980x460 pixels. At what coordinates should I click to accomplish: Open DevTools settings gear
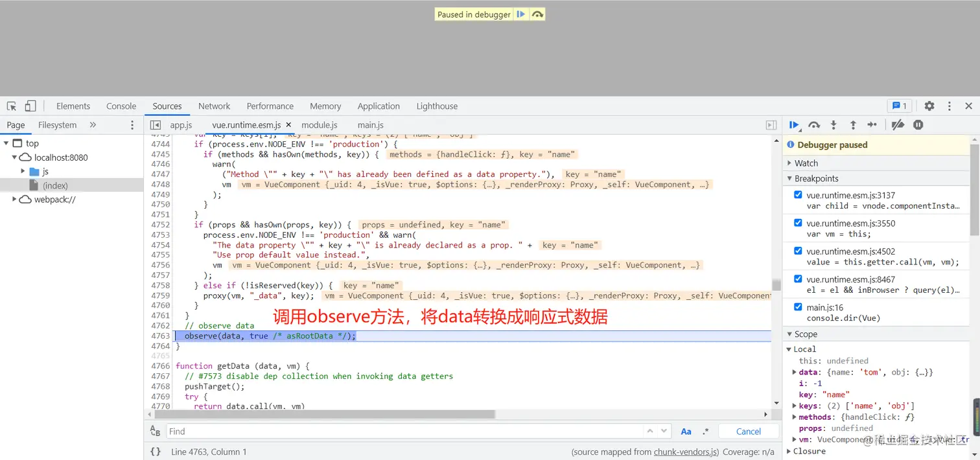929,106
